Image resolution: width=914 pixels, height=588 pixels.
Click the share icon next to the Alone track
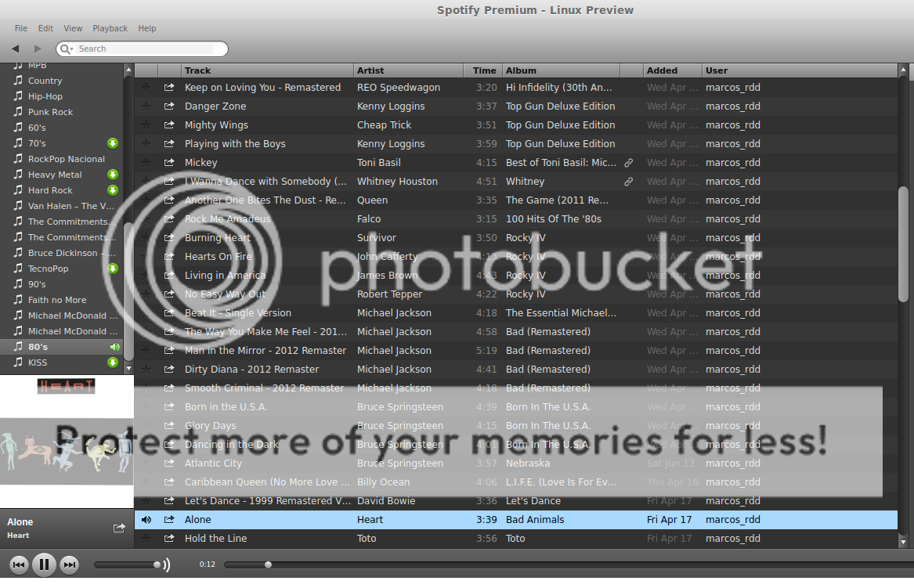click(169, 519)
